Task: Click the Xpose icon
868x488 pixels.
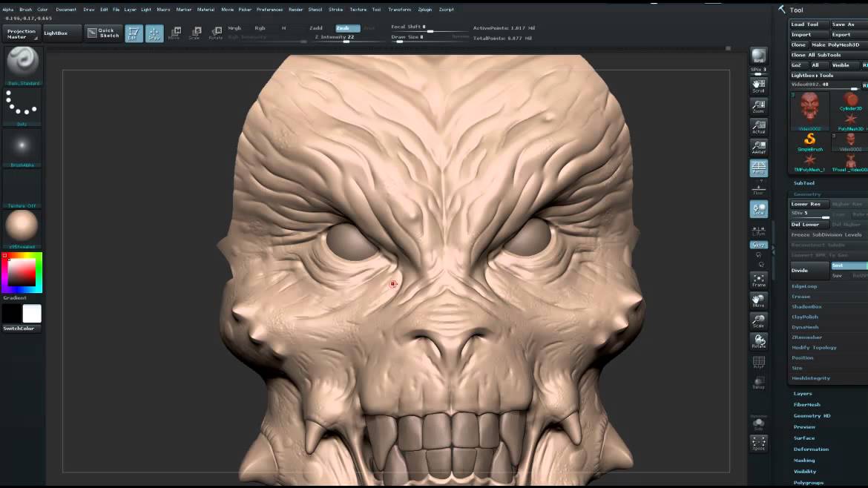Action: pos(758,444)
